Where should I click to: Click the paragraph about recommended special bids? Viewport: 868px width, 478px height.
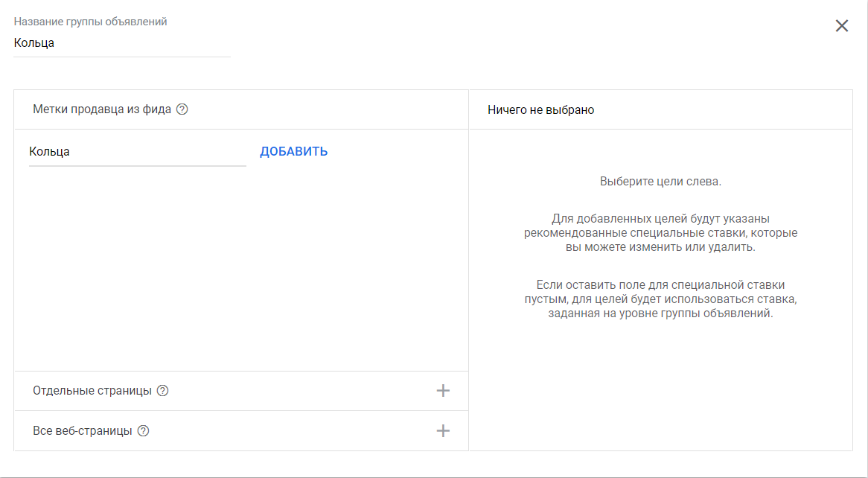660,233
